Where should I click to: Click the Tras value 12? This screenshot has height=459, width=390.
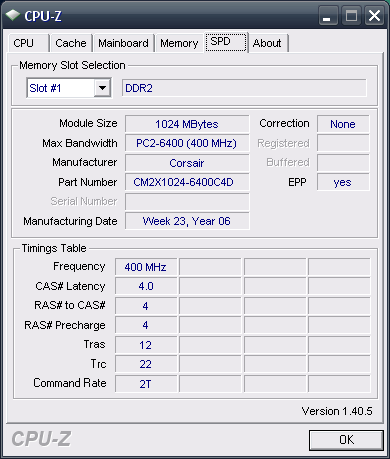pos(146,345)
